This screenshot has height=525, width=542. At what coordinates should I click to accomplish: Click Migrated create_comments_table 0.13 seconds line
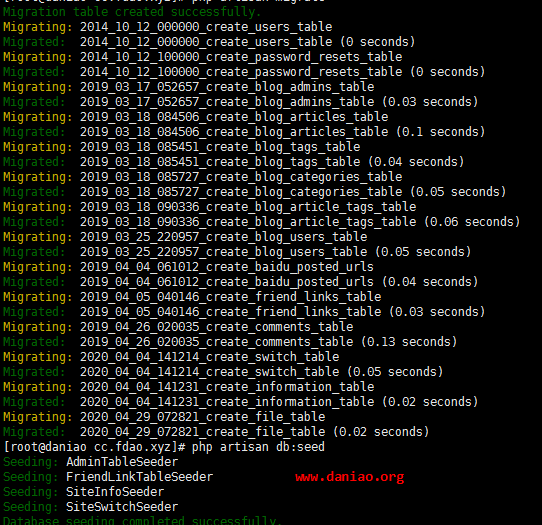pos(230,342)
